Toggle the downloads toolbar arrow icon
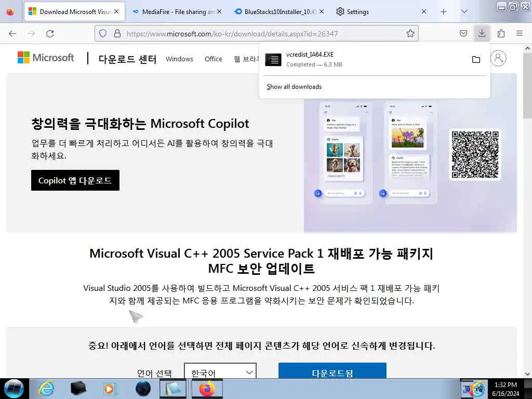The width and height of the screenshot is (532, 399). 482,33
